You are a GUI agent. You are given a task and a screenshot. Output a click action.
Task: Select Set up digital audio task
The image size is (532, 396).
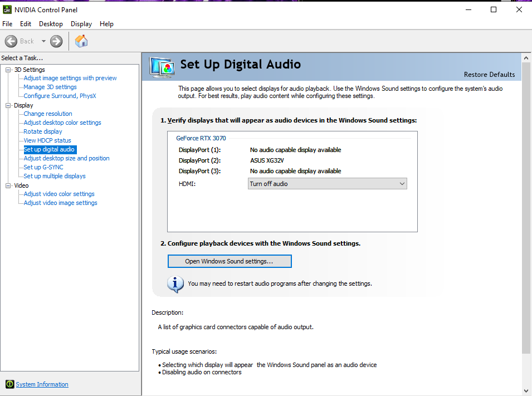pyautogui.click(x=50, y=149)
